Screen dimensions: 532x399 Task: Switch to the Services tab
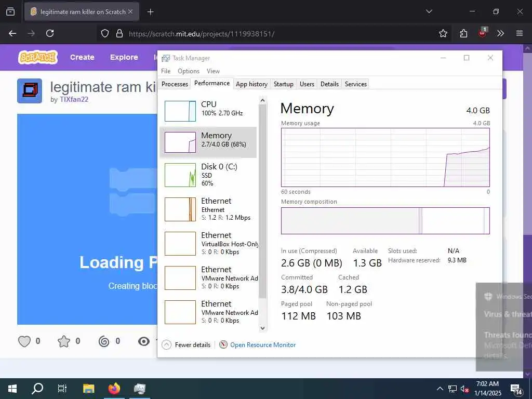[x=355, y=84]
